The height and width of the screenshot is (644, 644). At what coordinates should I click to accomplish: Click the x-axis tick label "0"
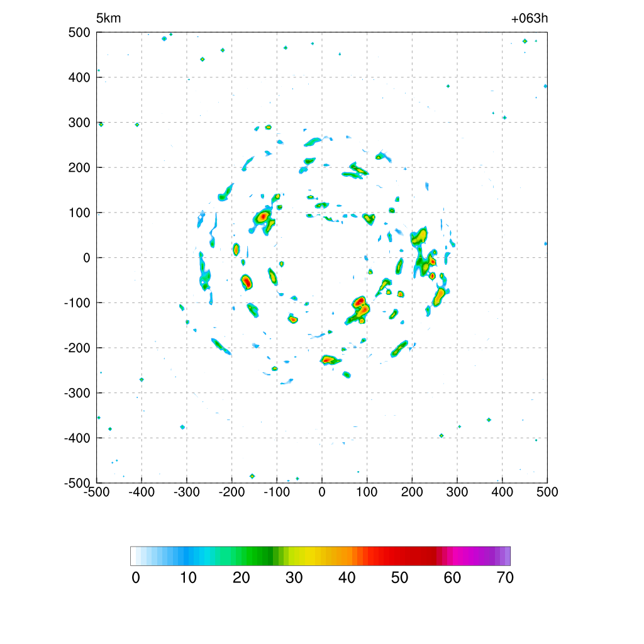click(x=322, y=492)
